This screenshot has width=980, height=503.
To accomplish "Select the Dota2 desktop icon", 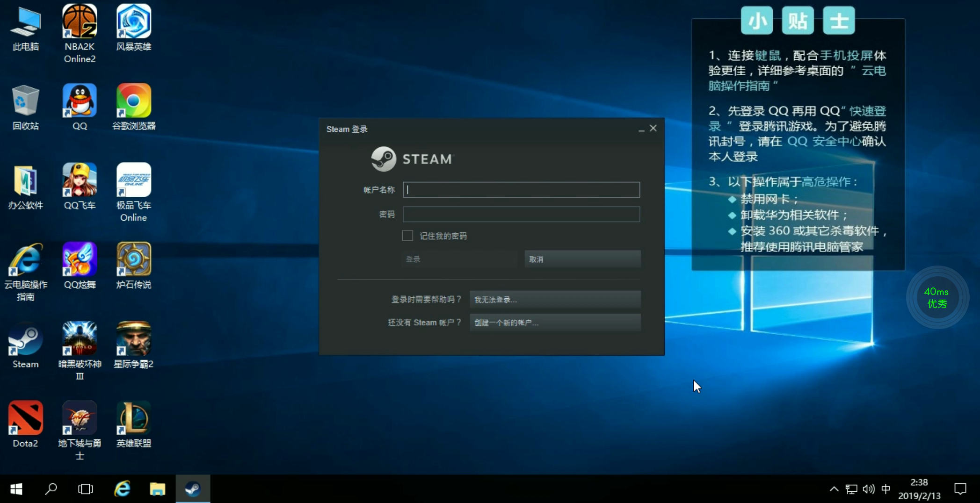I will (x=25, y=424).
